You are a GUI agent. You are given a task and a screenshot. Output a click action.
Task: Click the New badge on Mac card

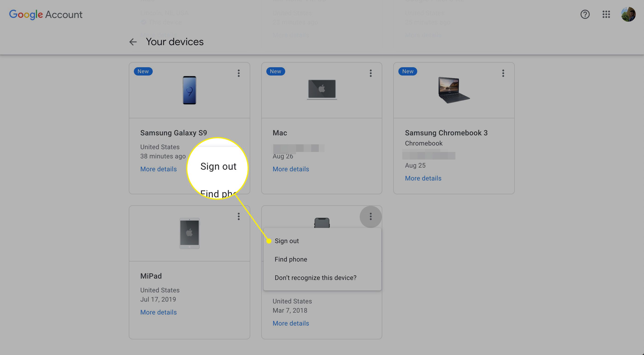[x=276, y=71]
